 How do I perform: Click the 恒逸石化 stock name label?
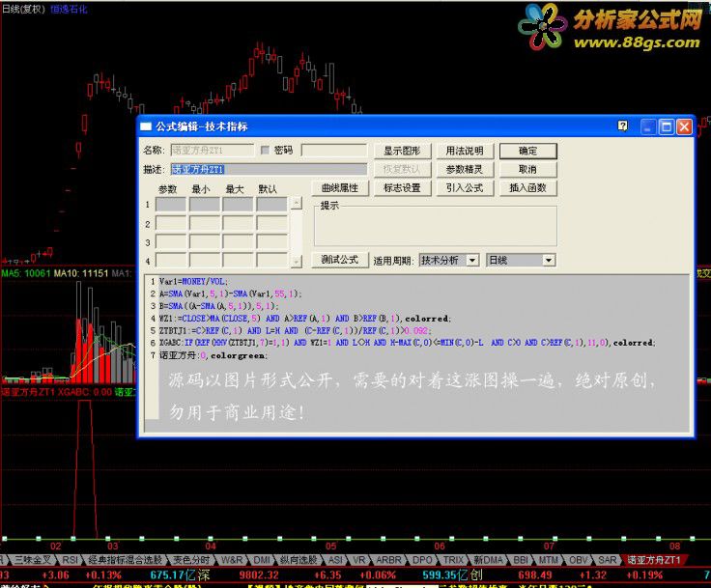[x=69, y=9]
